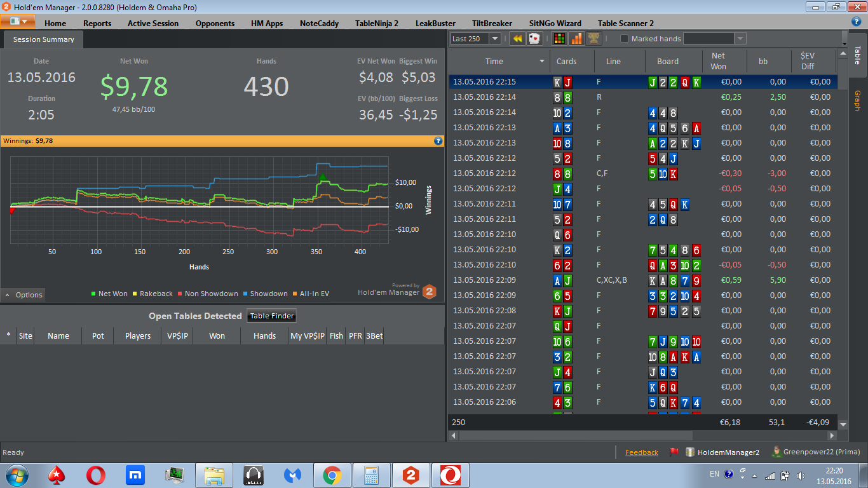The image size is (868, 488).
Task: Click the 22:12 hand losing -€0,30
Action: point(643,173)
